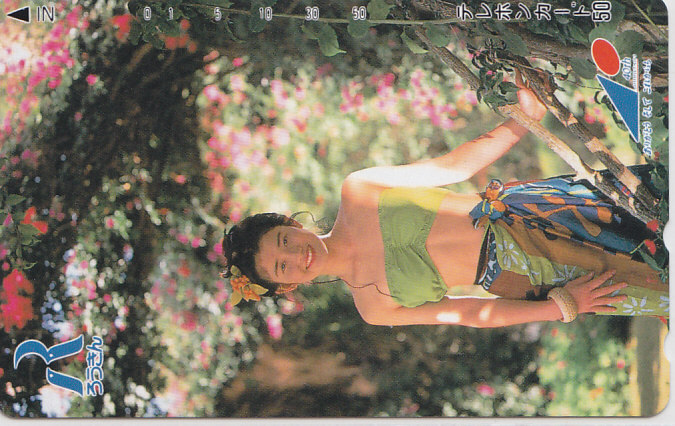675x426 pixels.
Task: Click the "50" mark on the usage scale
Action: 359,14
